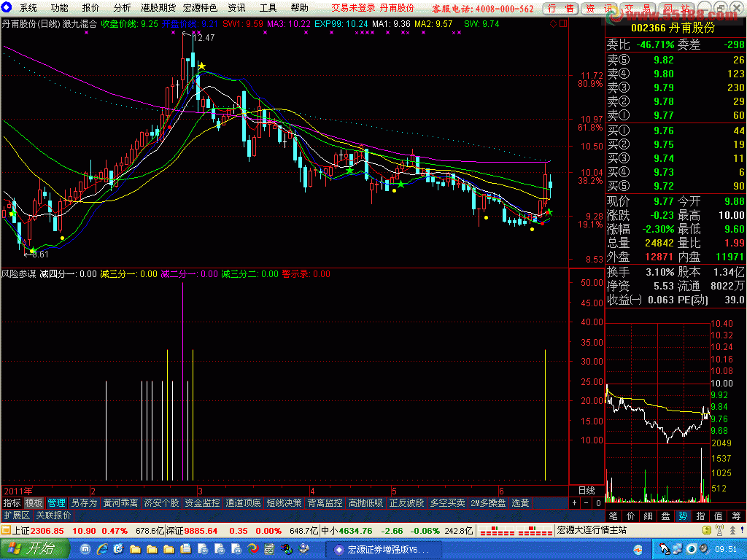The image size is (747, 560).
Task: Click the red diamond icon above the chart
Action: coord(553,23)
